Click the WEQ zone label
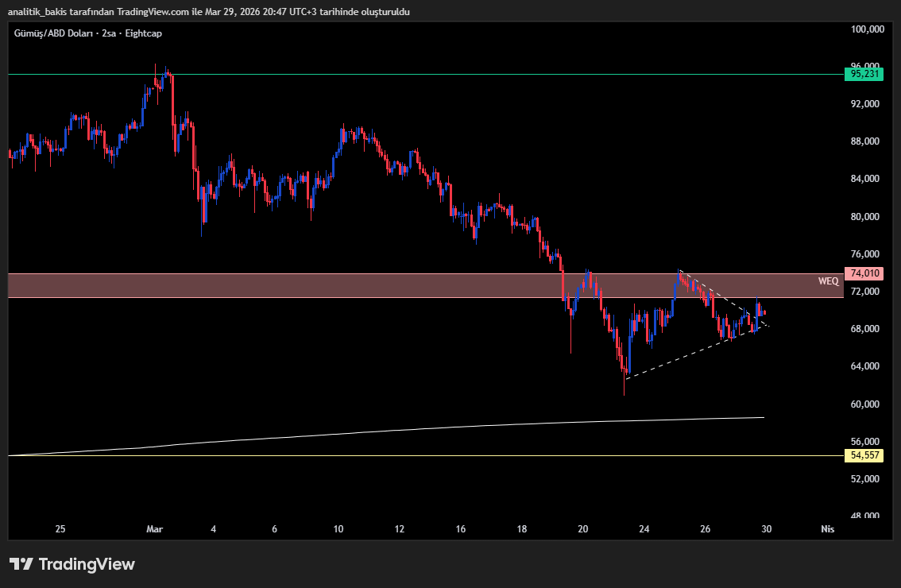The height and width of the screenshot is (588, 901). [x=829, y=281]
